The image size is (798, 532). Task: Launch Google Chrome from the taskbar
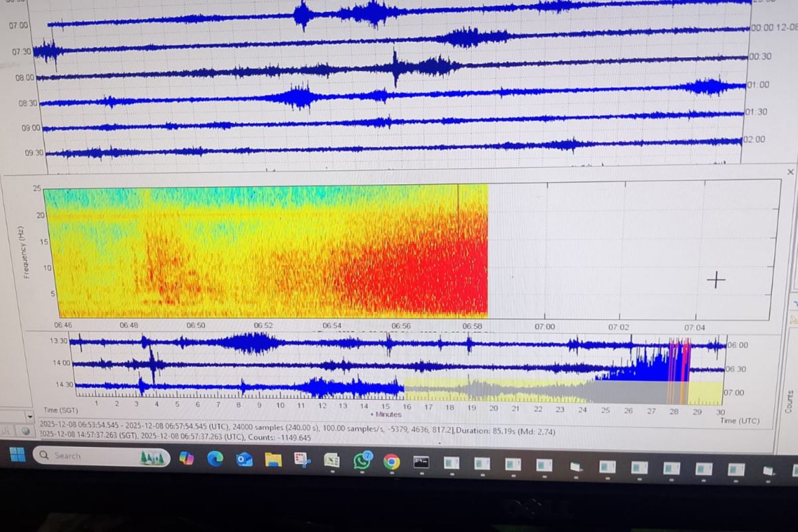click(392, 462)
